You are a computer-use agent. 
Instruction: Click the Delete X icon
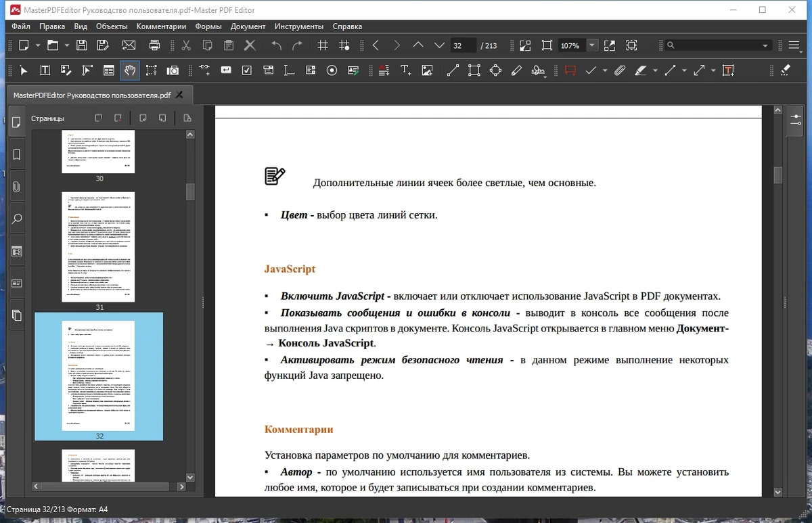pyautogui.click(x=250, y=45)
